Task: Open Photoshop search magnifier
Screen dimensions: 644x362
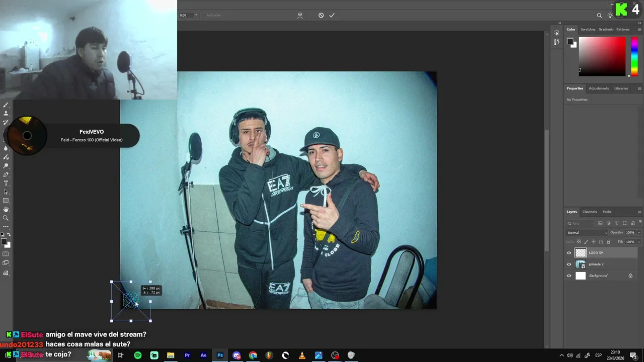Action: 599,15
